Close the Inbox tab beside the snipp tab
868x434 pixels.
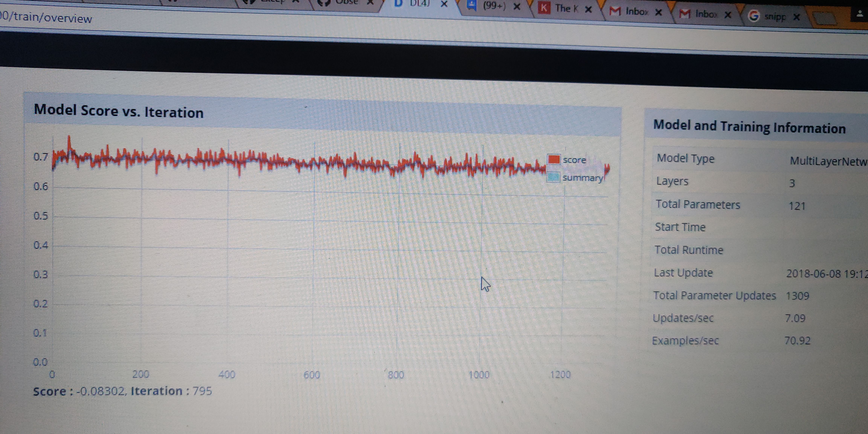click(728, 15)
